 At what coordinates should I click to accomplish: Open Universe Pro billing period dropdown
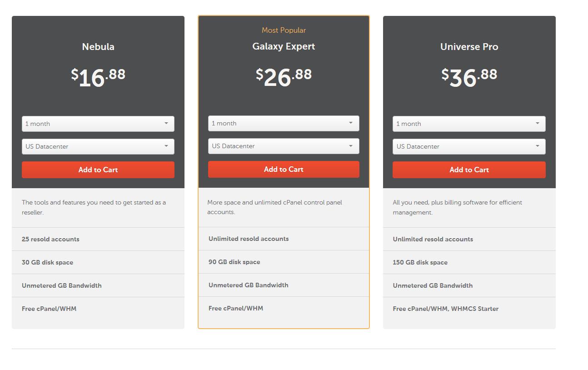point(469,124)
